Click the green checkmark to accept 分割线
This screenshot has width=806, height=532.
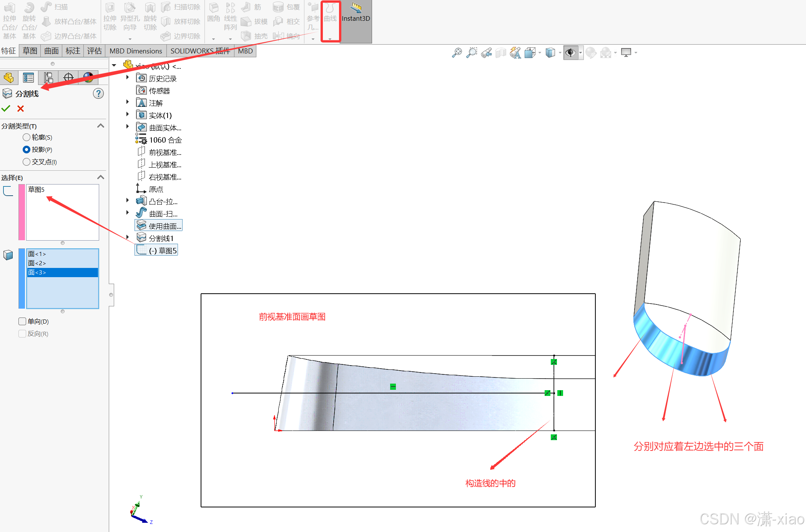pos(6,109)
